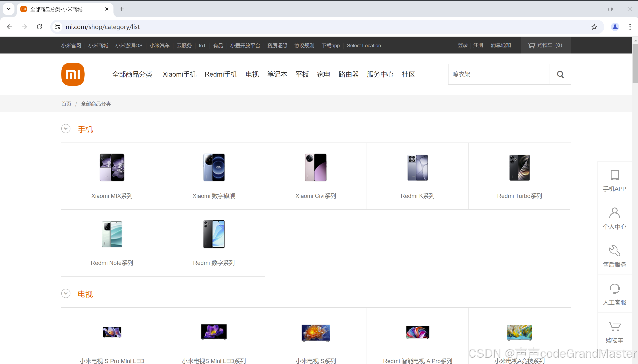Click 小米澎湃OS in the top bar
Screen dimensions: 638x364
[129, 46]
